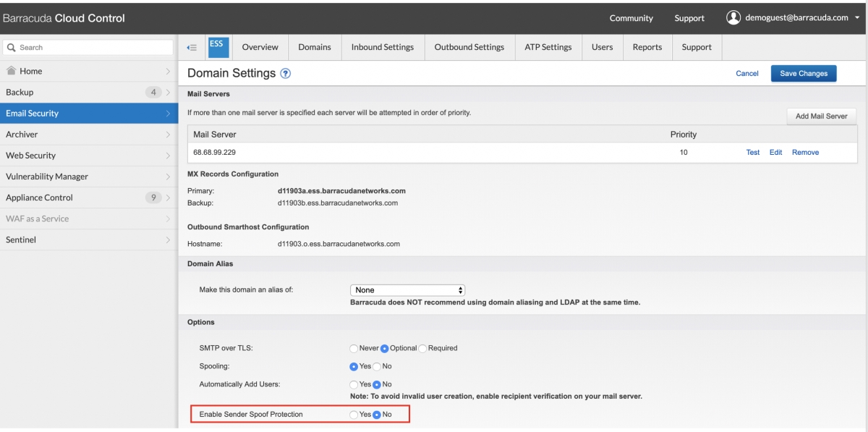Screen dimensions: 868x432
Task: Open the domain alias None dropdown
Action: click(407, 290)
